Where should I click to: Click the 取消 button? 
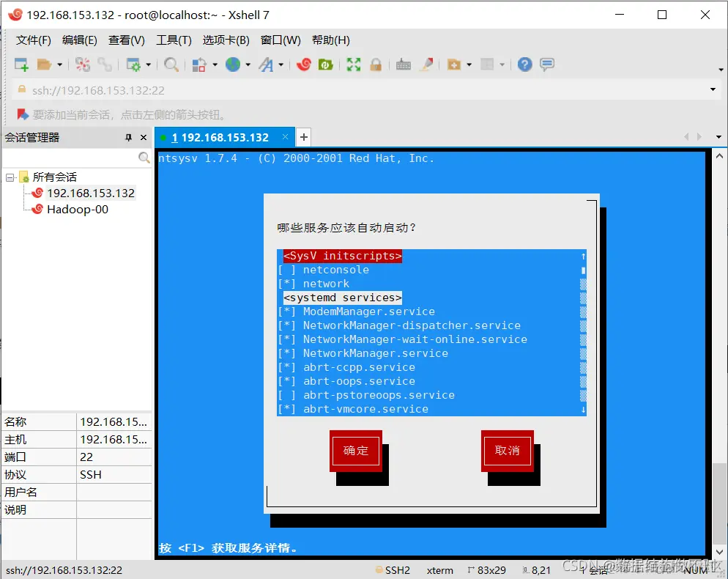pos(508,451)
